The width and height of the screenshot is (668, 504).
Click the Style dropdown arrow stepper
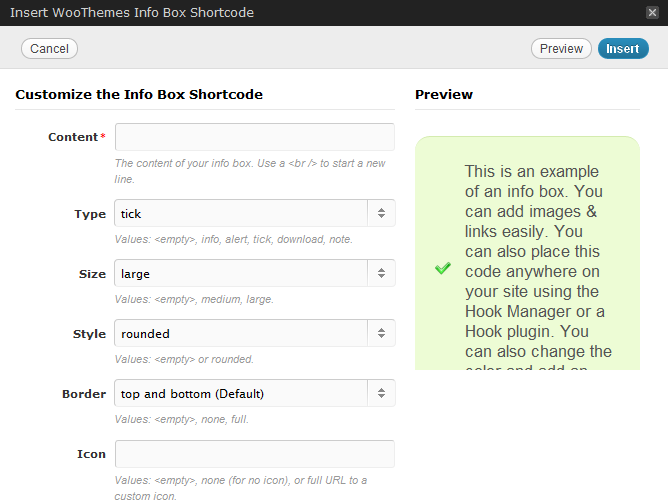(381, 333)
